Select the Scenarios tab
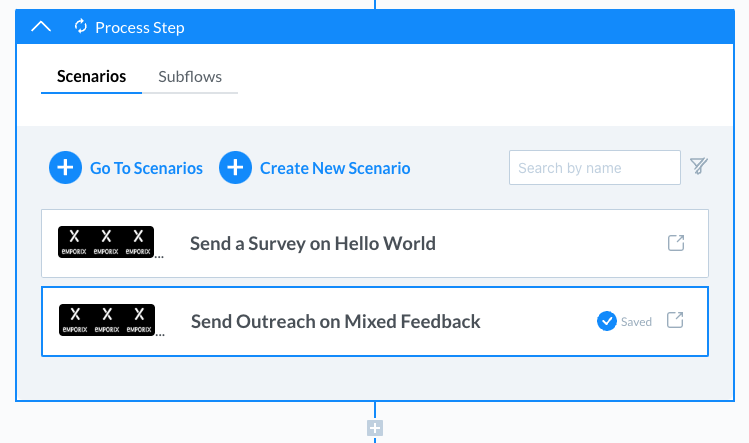The width and height of the screenshot is (749, 443). 91,76
